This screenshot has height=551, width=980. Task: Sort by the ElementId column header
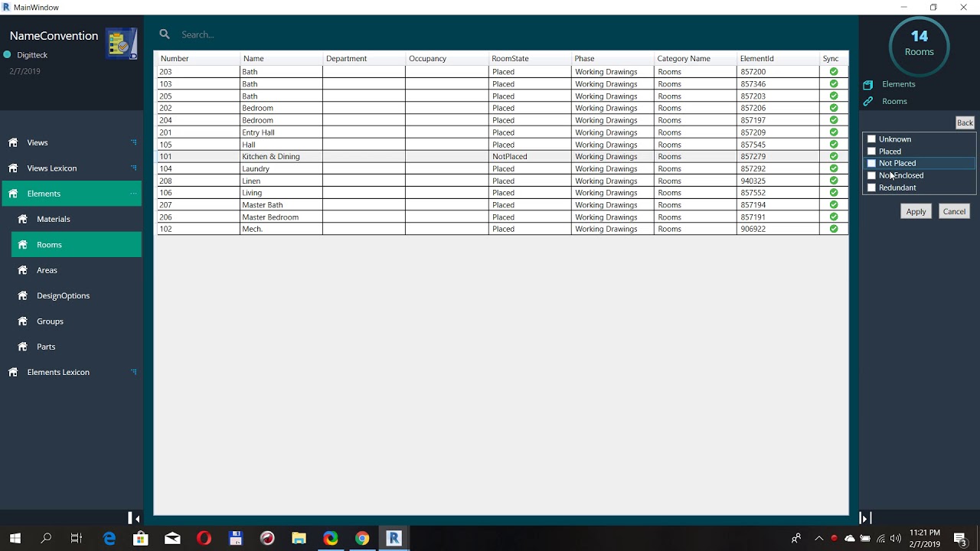coord(777,58)
